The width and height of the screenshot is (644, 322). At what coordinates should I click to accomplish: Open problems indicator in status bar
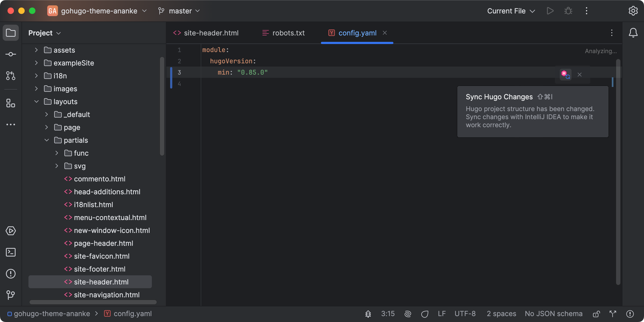point(630,314)
